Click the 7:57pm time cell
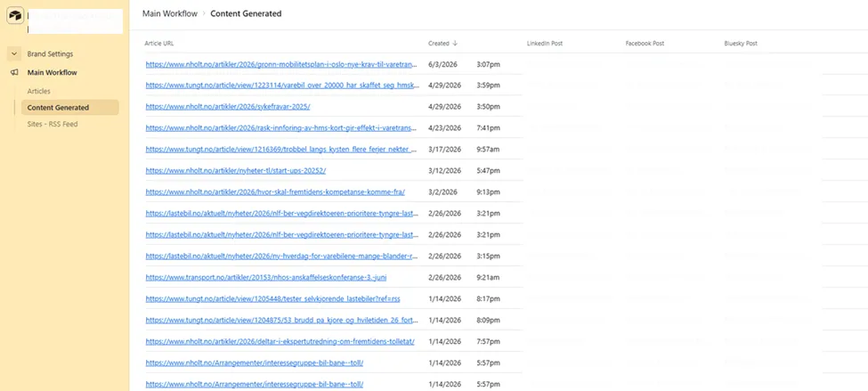 click(x=488, y=342)
